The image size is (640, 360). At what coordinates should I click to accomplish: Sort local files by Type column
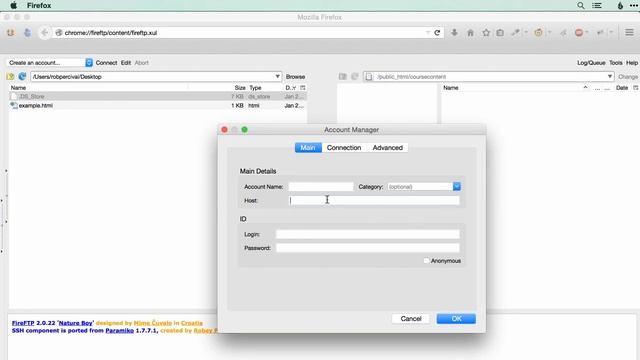point(256,88)
